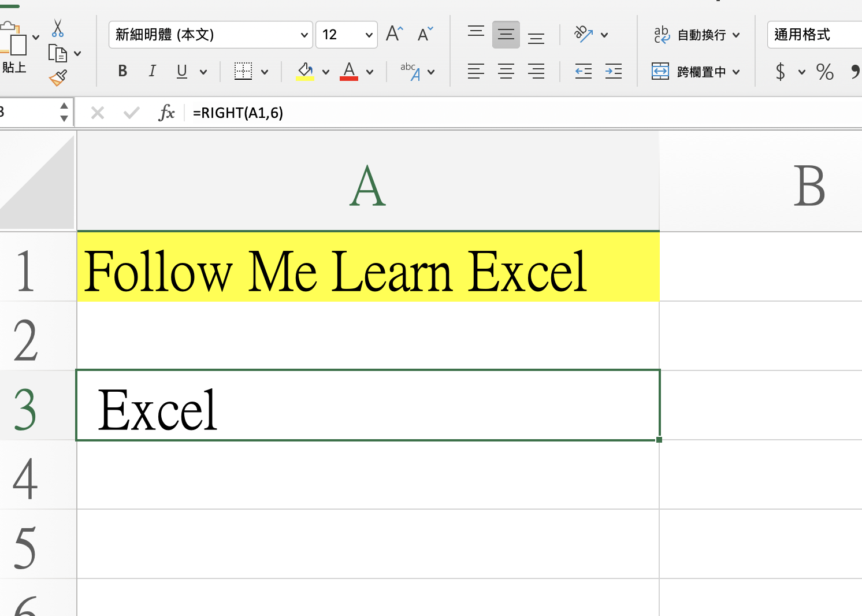This screenshot has width=862, height=616.
Task: Apply red font color
Action: click(349, 71)
